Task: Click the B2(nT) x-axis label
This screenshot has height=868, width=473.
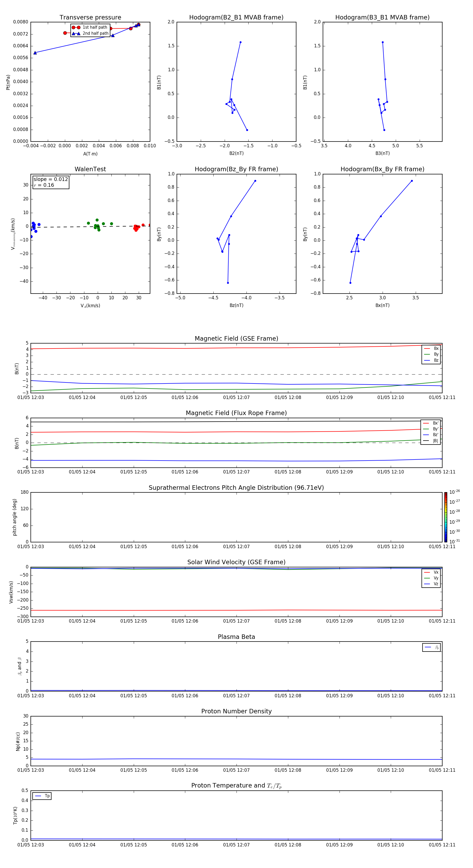Action: tap(236, 154)
